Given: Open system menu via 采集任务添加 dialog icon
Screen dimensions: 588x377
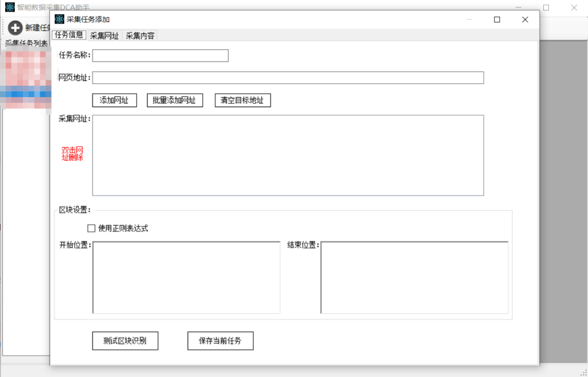Looking at the screenshot, I should tap(59, 19).
